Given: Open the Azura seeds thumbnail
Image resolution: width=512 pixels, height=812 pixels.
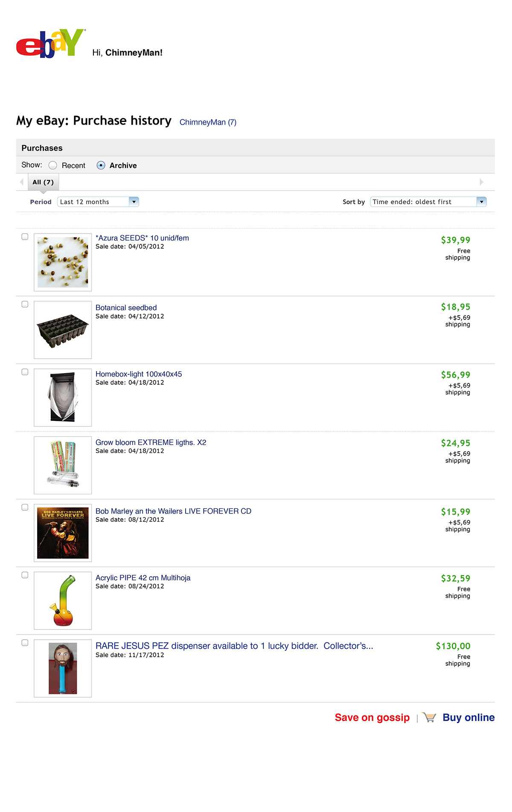Looking at the screenshot, I should (63, 262).
